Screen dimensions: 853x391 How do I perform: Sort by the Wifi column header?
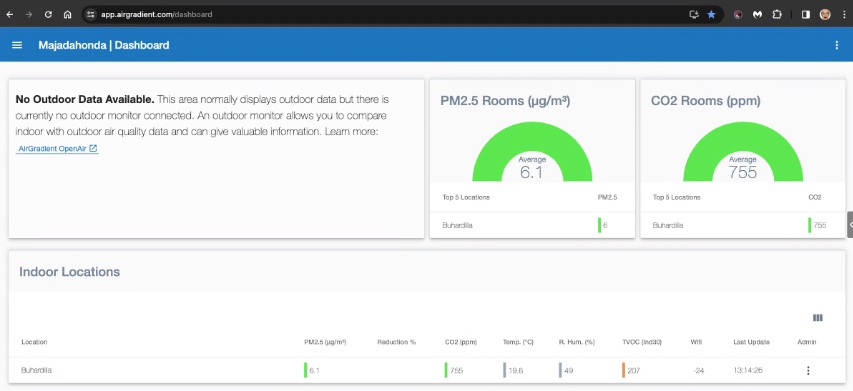(x=696, y=342)
